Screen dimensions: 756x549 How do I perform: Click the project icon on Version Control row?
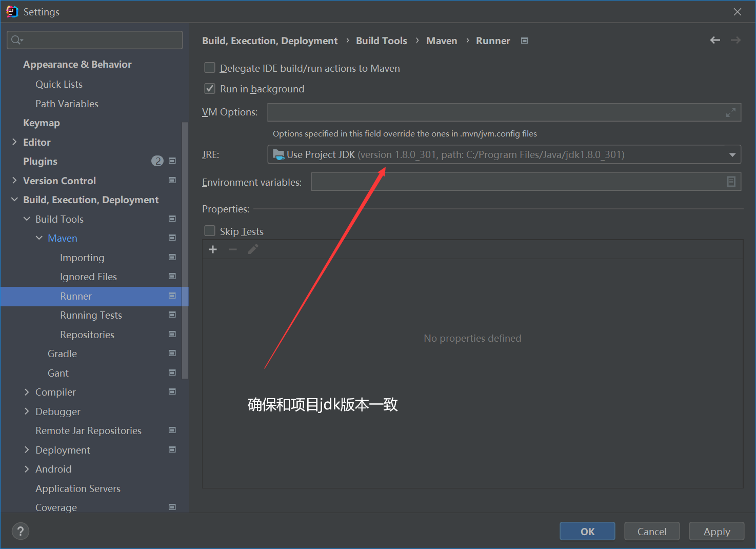pyautogui.click(x=172, y=180)
